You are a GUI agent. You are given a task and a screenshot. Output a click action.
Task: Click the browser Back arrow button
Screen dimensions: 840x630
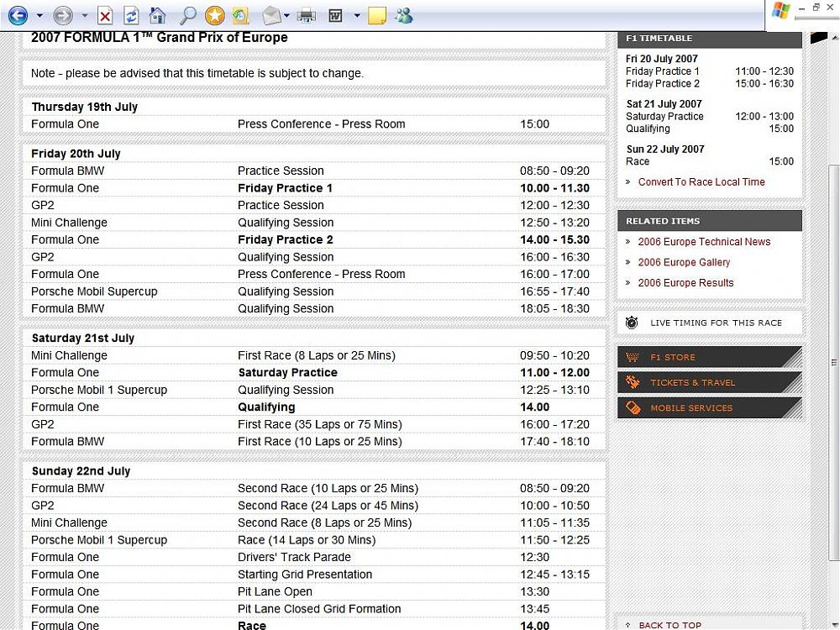18,15
